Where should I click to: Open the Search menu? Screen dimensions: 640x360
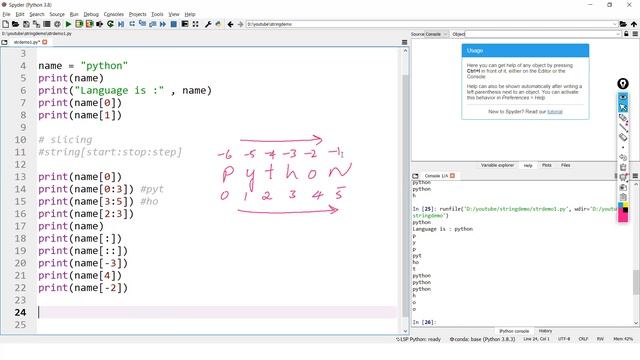(37, 14)
